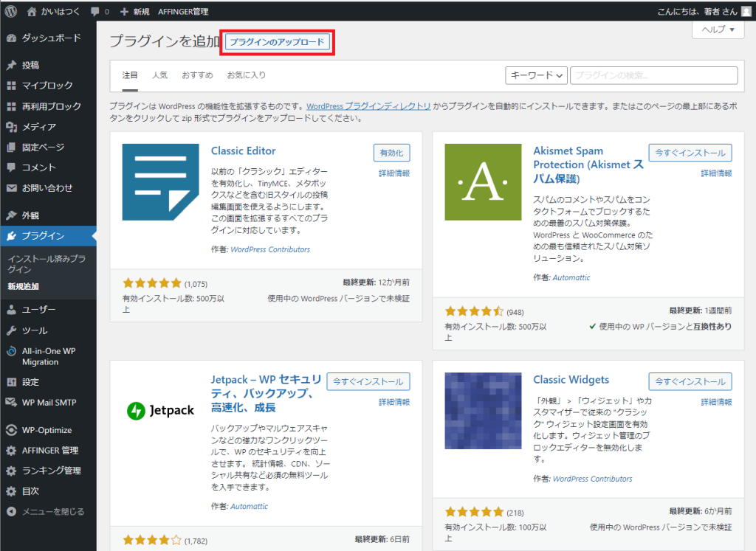Open the WordPress プラグインディレクトリ link
The height and width of the screenshot is (551, 756).
(368, 106)
